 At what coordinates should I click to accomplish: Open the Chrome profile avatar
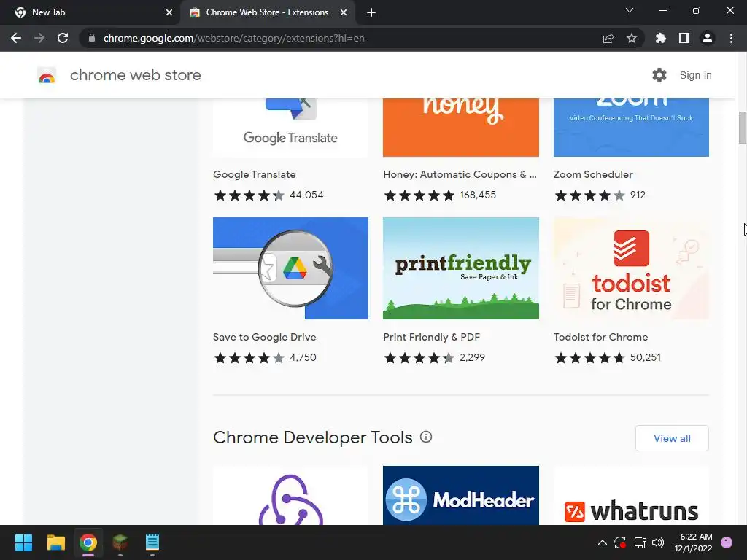(708, 38)
